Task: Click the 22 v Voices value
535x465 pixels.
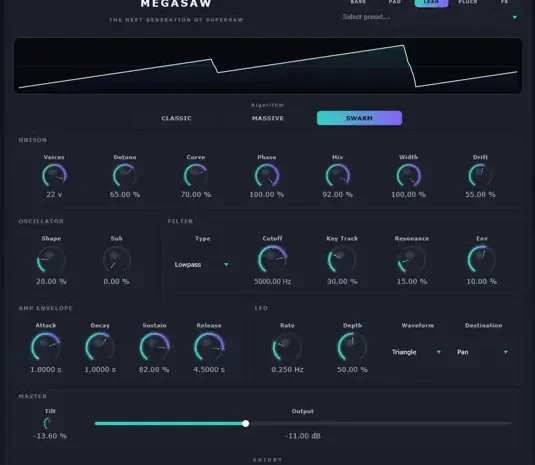Action: pos(54,194)
